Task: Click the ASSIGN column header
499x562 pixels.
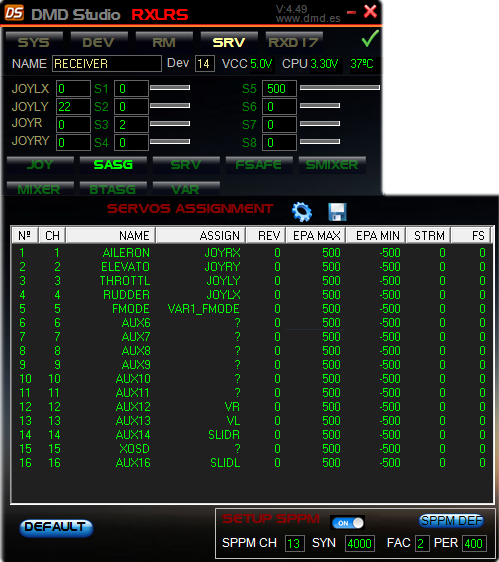Action: (x=201, y=235)
